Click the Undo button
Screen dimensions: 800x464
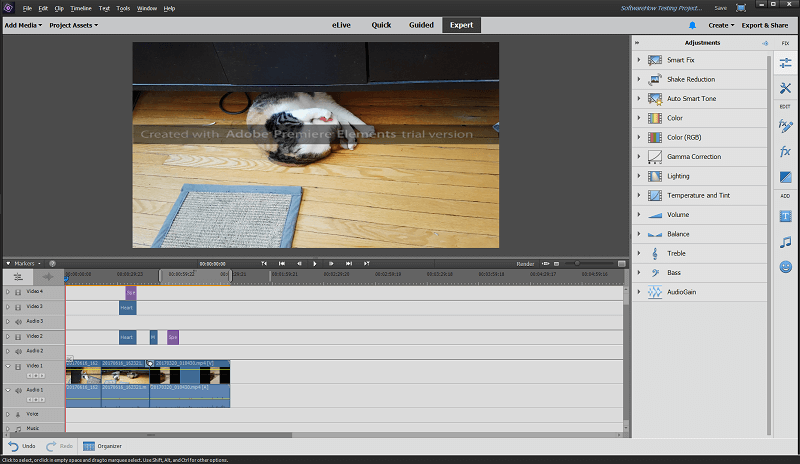coord(22,446)
